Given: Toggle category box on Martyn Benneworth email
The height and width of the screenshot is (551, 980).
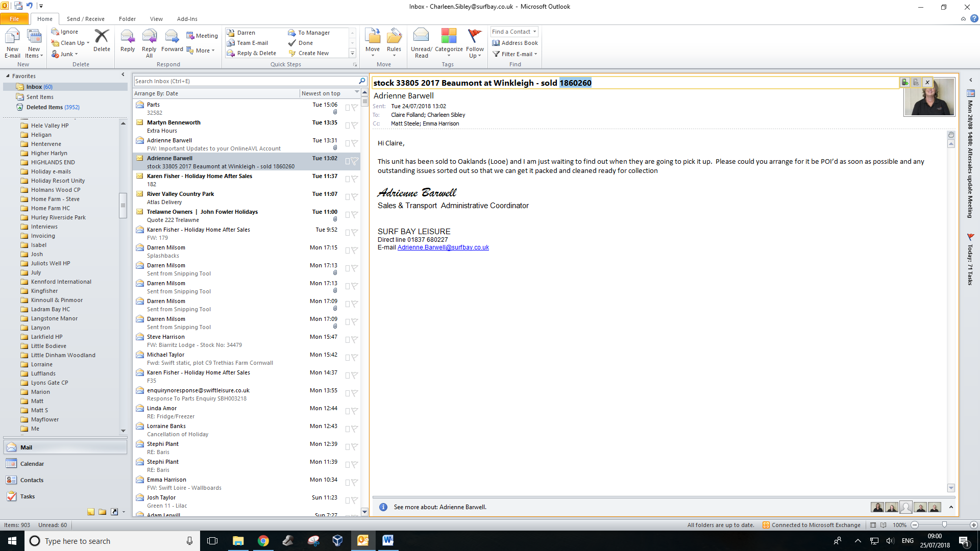Looking at the screenshot, I should (x=348, y=126).
